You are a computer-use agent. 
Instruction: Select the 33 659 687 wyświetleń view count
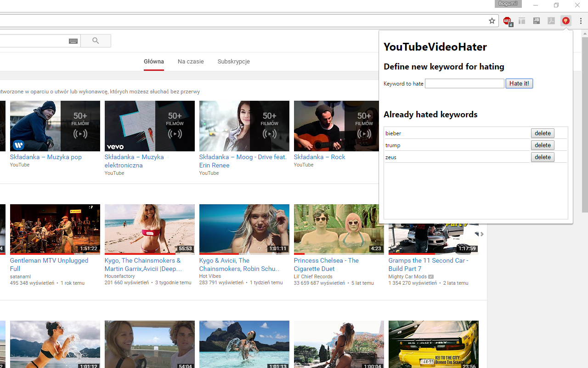(x=319, y=283)
